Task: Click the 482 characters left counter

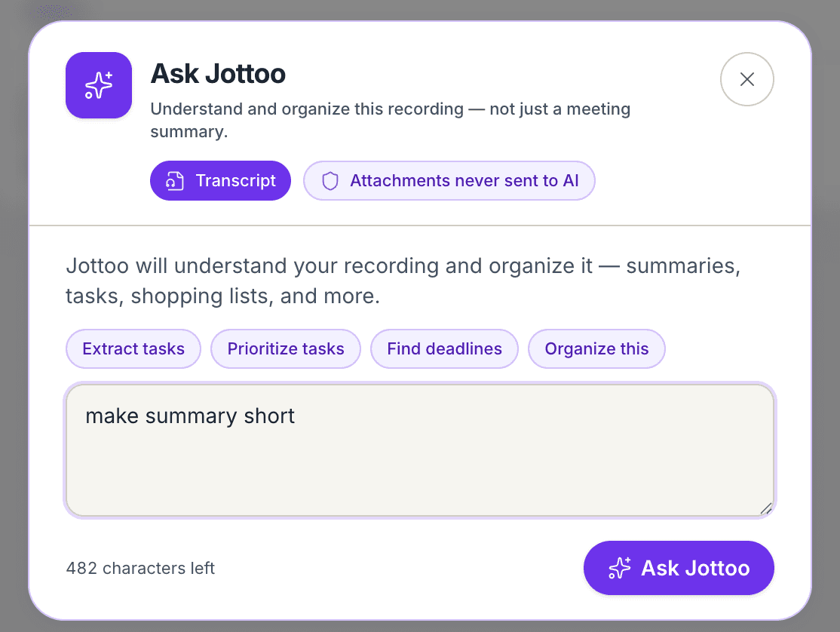Action: [x=140, y=568]
